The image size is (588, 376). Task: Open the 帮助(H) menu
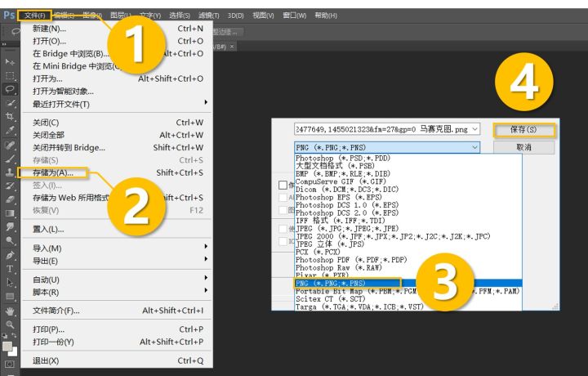click(326, 16)
